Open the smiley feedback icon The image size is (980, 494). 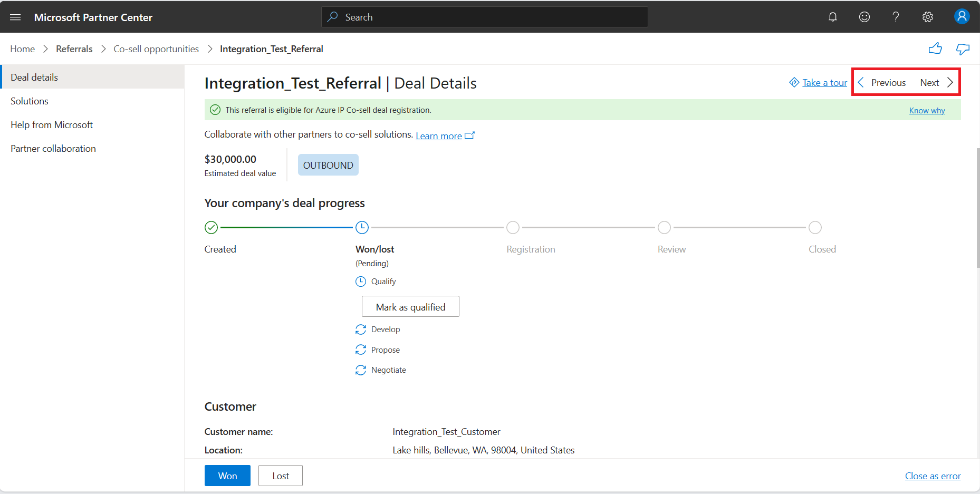click(864, 17)
